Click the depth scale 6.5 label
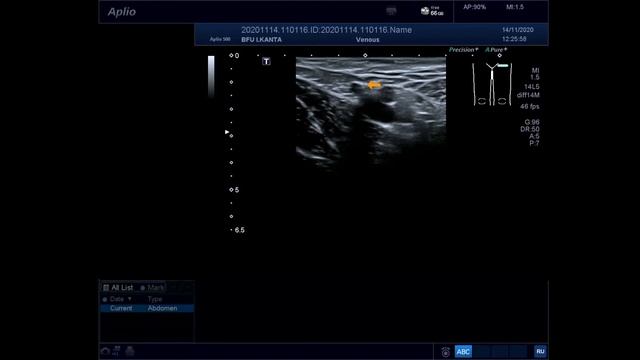Viewport: 640px width, 360px height. (239, 230)
